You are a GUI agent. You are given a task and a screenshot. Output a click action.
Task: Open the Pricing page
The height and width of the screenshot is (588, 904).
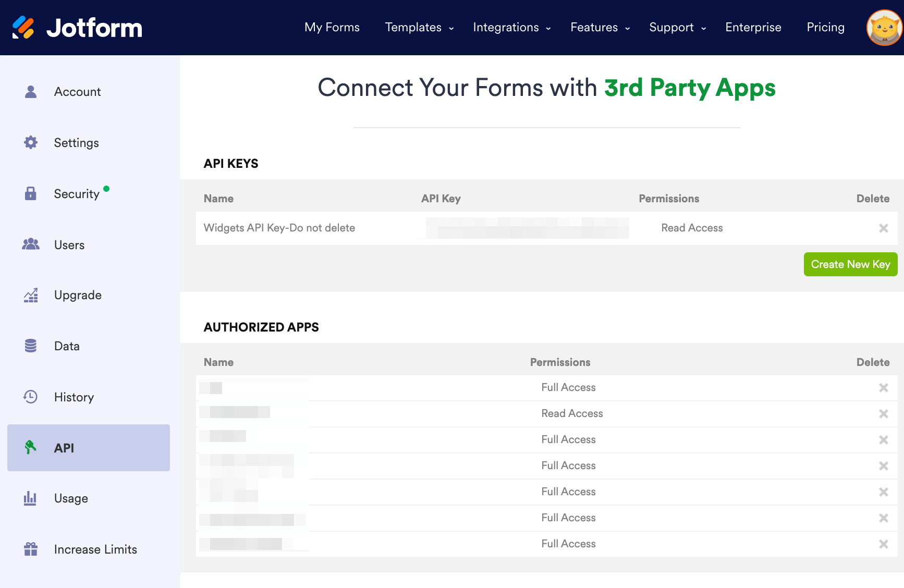click(825, 27)
